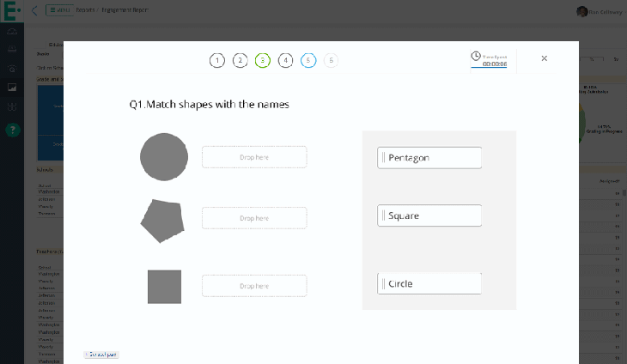The image size is (627, 364).
Task: Click the grey circle shape image
Action: (164, 157)
